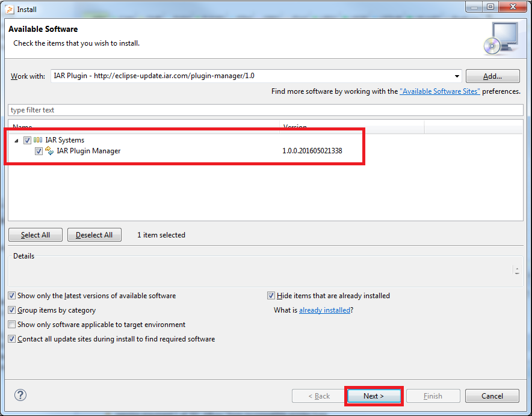Open the already installed link
Viewport: 532px width, 416px height.
324,310
